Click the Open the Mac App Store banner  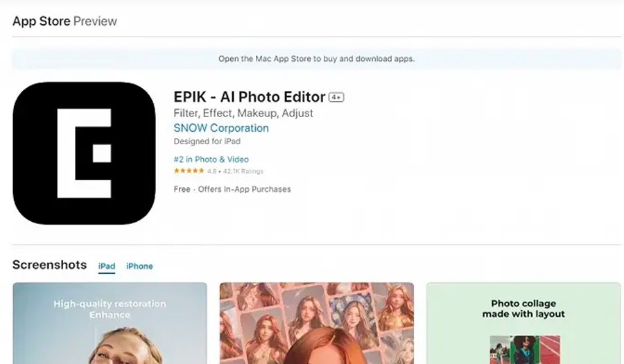point(316,59)
